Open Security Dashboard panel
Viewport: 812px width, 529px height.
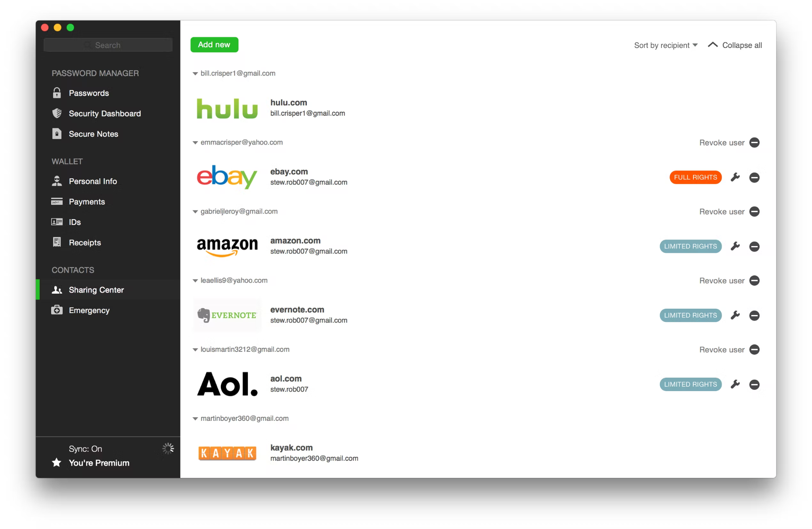pos(105,113)
